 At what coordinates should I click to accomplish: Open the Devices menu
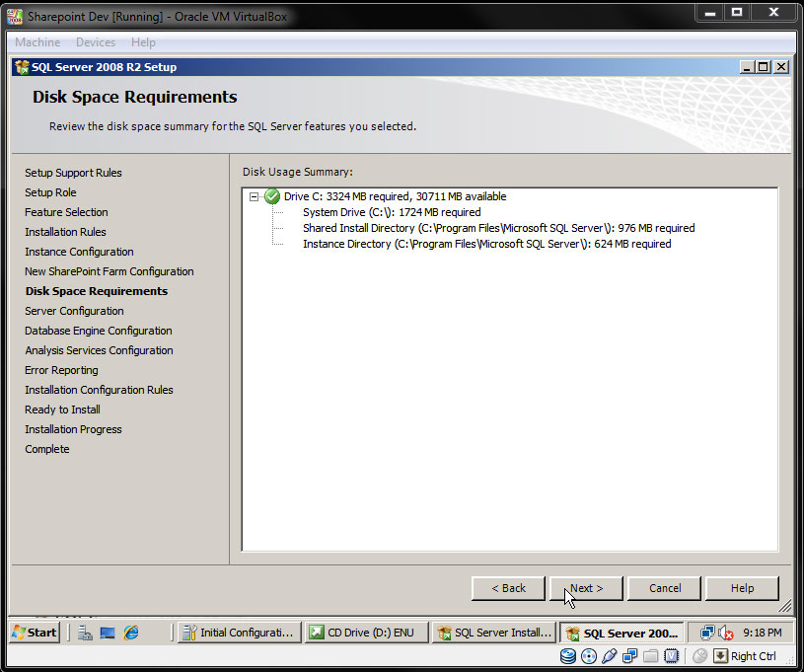tap(96, 42)
